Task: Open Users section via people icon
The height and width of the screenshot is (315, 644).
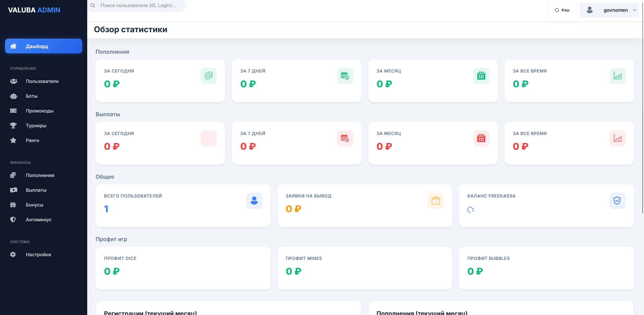Action: pos(13,81)
